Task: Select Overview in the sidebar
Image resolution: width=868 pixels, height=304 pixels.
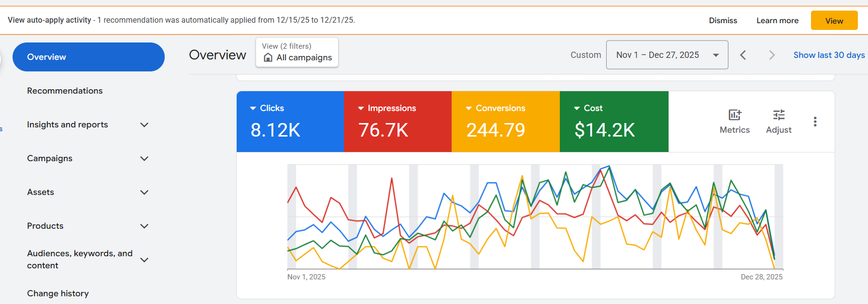Action: click(x=88, y=57)
